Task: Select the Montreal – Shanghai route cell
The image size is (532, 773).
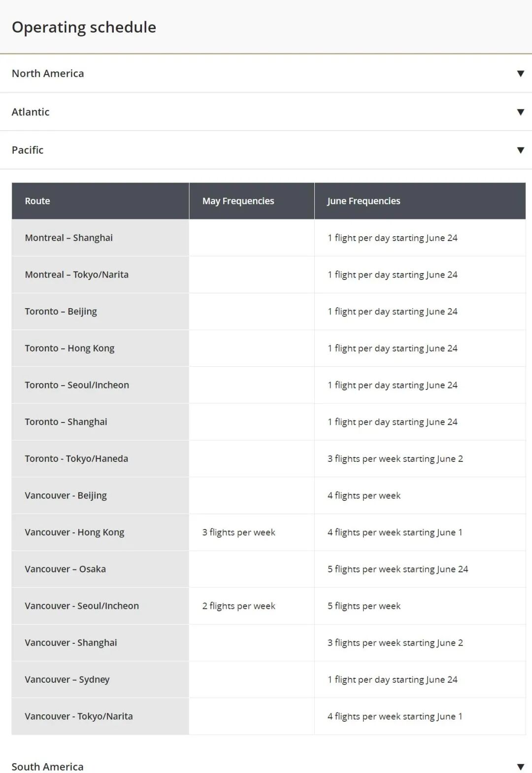Action: click(69, 238)
